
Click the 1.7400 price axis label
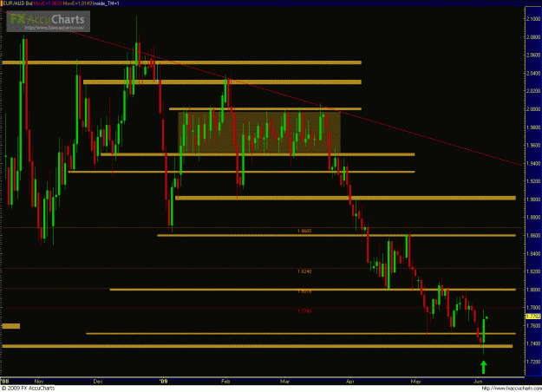coord(533,343)
